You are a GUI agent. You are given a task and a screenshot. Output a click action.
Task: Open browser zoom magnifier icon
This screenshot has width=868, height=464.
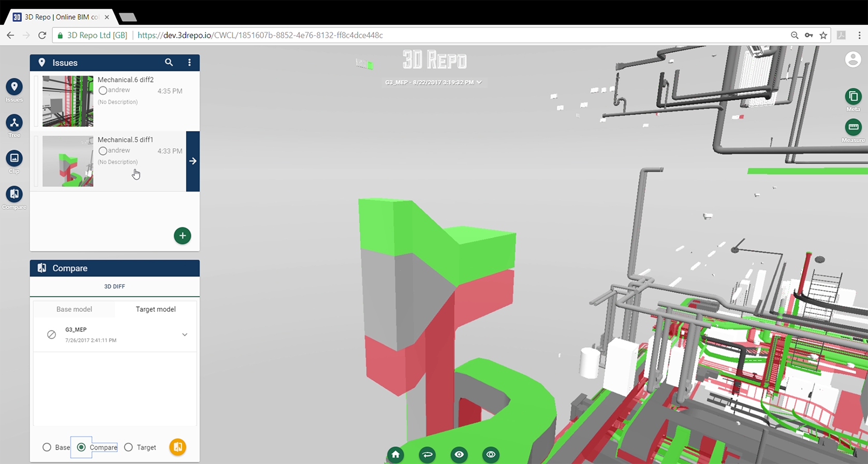(795, 35)
